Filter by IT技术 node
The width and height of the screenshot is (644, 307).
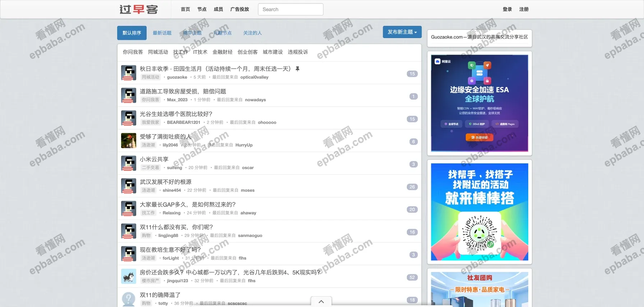200,52
